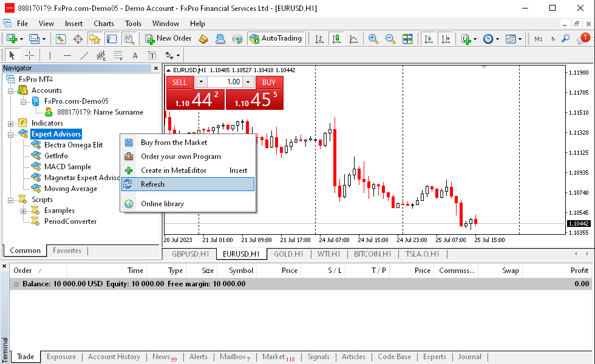Open the Favorites navigator tab
The width and height of the screenshot is (595, 364).
[x=67, y=251]
